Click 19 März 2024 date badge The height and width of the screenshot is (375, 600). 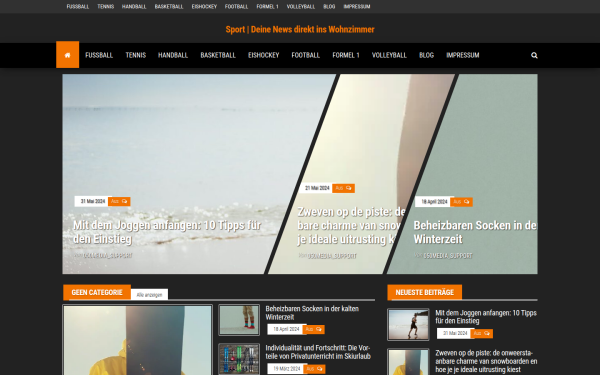tap(287, 369)
